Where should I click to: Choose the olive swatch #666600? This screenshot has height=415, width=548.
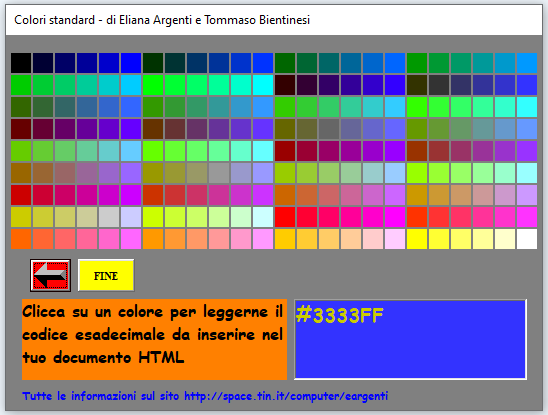[x=285, y=129]
